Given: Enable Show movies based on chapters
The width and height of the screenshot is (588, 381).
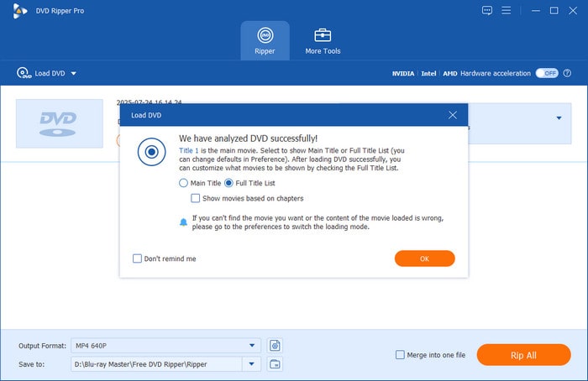Looking at the screenshot, I should (196, 198).
